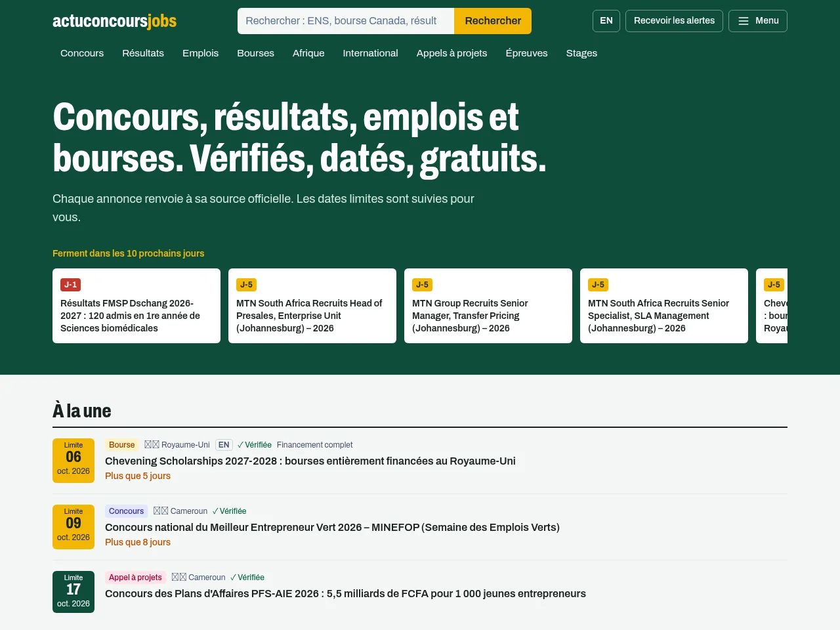
Task: Open the Stages navigation item
Action: (x=581, y=53)
